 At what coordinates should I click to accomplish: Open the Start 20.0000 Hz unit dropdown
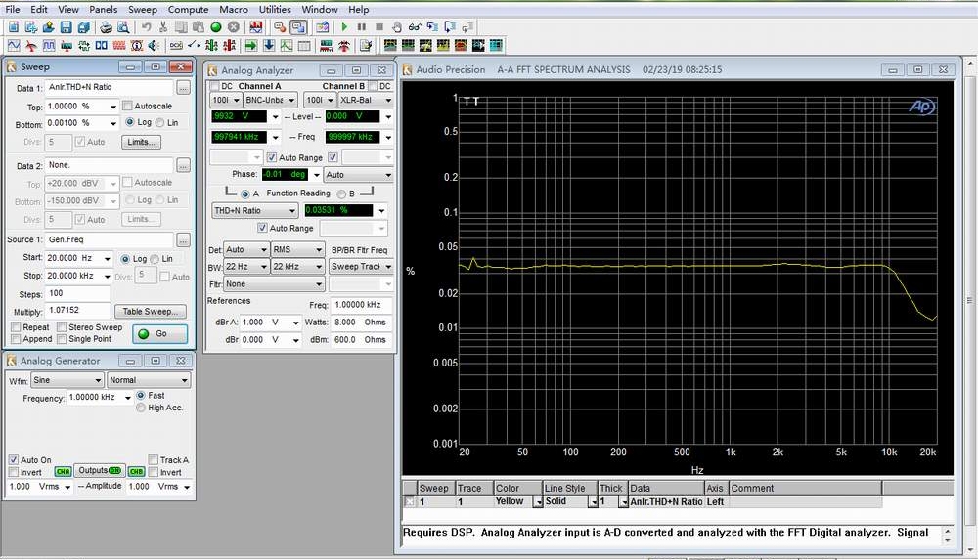tap(108, 258)
